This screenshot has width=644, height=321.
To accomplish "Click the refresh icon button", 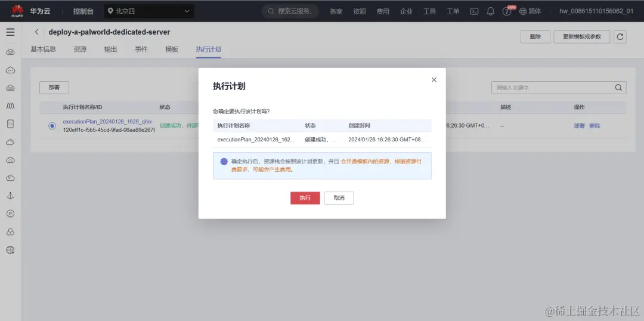I will click(x=620, y=36).
